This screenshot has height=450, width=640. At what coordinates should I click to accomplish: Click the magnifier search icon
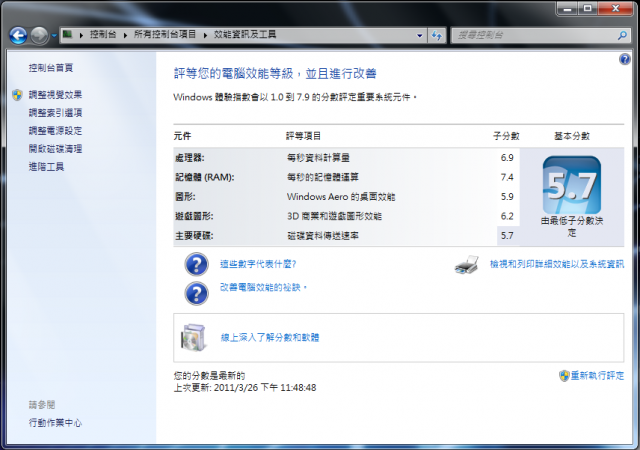click(x=622, y=36)
